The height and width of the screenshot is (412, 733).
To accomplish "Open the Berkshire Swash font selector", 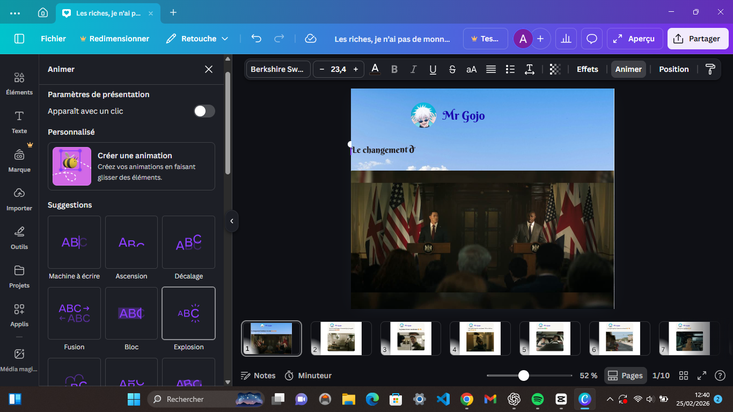I will click(x=278, y=69).
